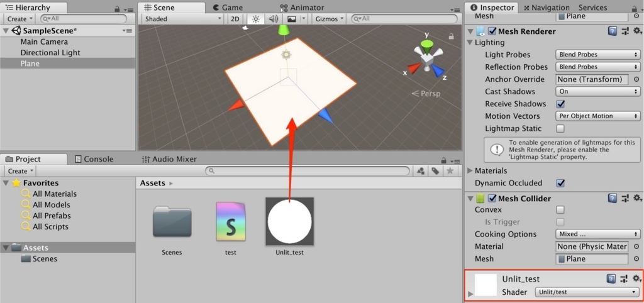Enable the Convex checkbox
Image resolution: width=644 pixels, height=303 pixels.
point(560,210)
